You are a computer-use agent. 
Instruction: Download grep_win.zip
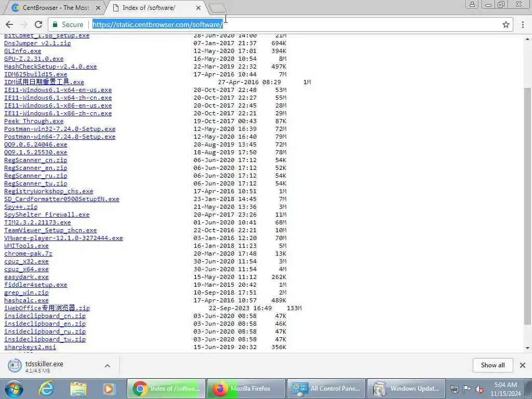tap(26, 293)
